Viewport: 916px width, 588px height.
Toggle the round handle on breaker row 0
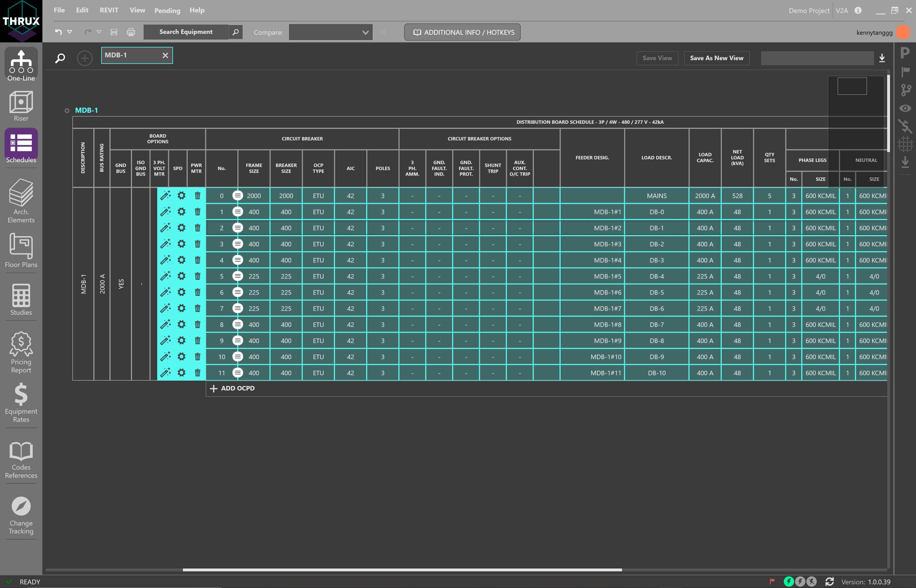point(237,196)
